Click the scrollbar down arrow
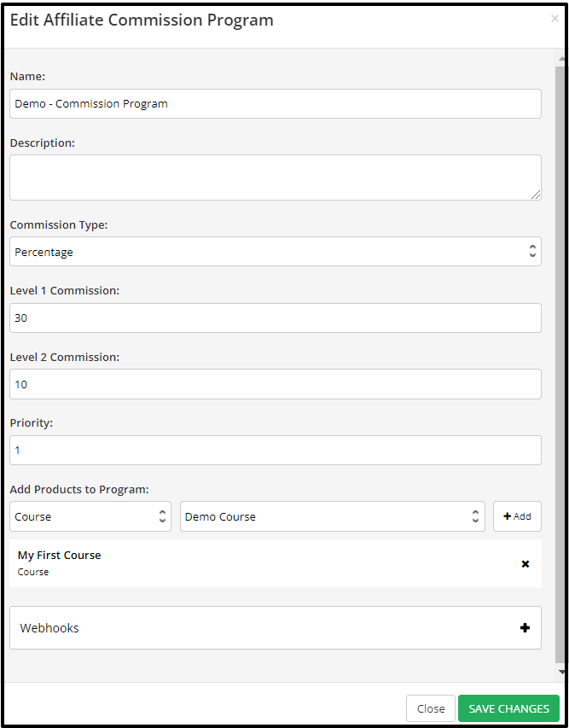This screenshot has width=569, height=728. pyautogui.click(x=562, y=672)
